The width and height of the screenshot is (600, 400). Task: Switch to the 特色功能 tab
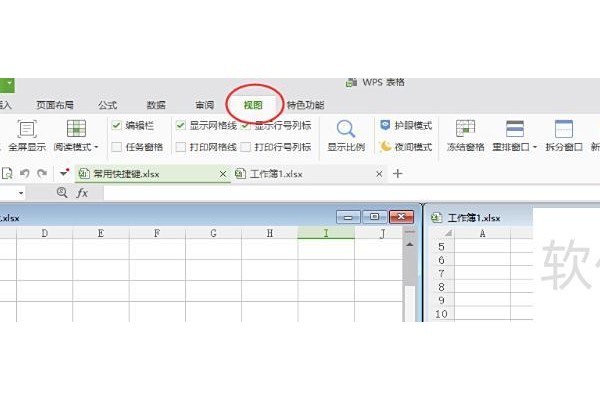305,105
